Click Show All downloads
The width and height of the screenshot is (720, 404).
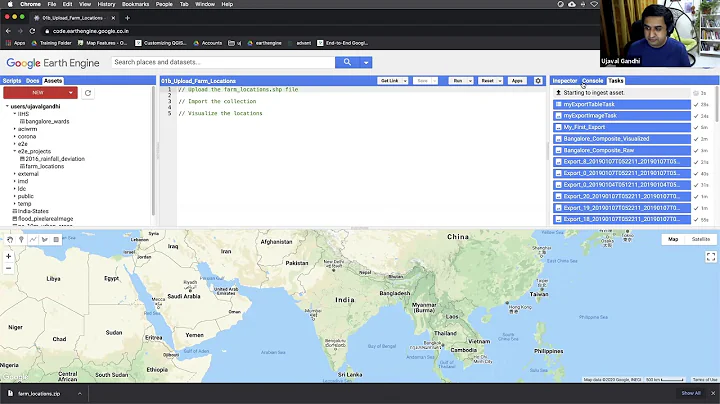point(691,393)
